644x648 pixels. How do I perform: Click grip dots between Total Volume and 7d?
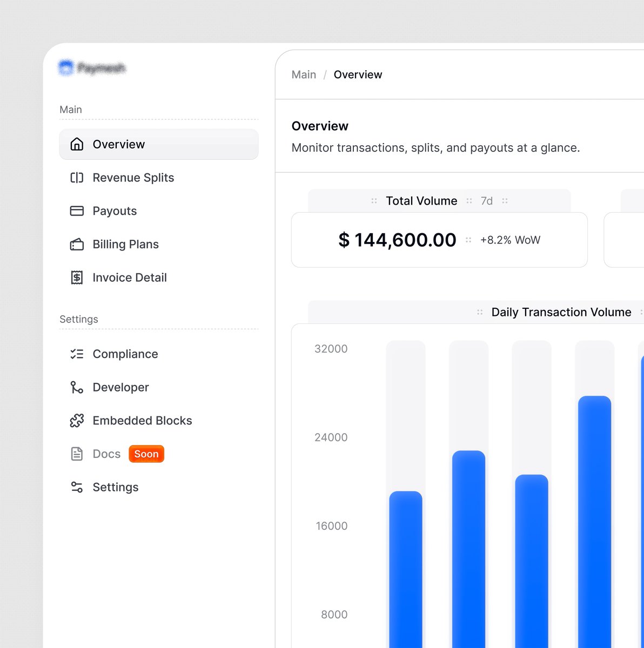point(469,201)
